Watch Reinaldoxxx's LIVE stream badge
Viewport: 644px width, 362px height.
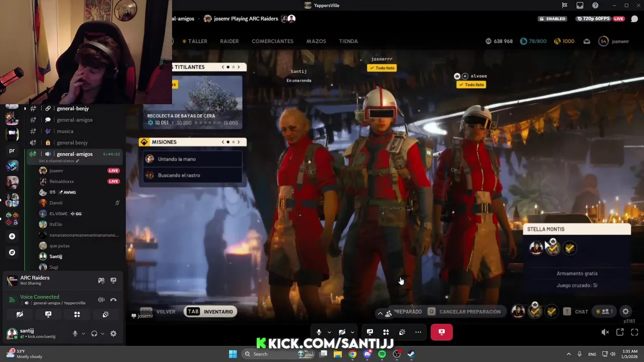114,182
